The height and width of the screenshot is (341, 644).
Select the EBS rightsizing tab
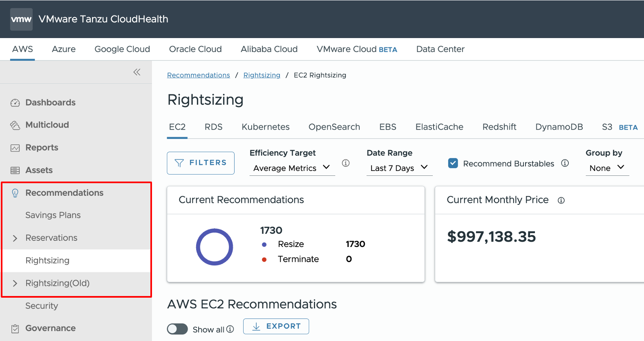tap(388, 127)
